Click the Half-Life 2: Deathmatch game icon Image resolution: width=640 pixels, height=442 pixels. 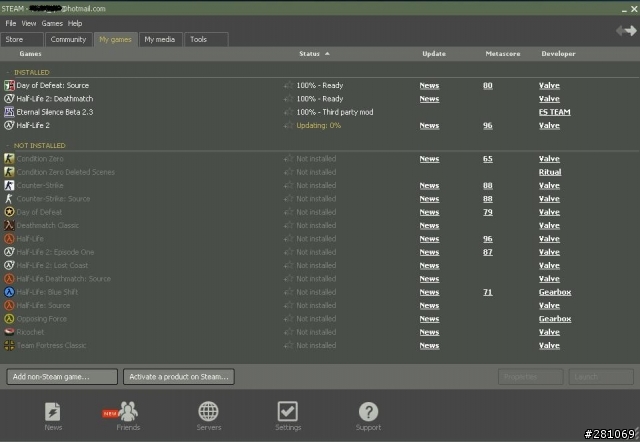9,99
